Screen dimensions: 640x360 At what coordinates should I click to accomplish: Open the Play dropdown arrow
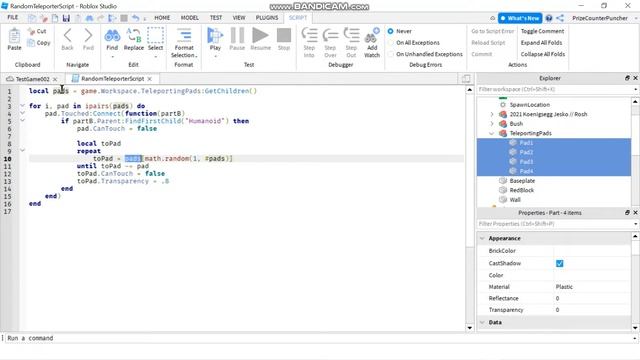point(215,56)
